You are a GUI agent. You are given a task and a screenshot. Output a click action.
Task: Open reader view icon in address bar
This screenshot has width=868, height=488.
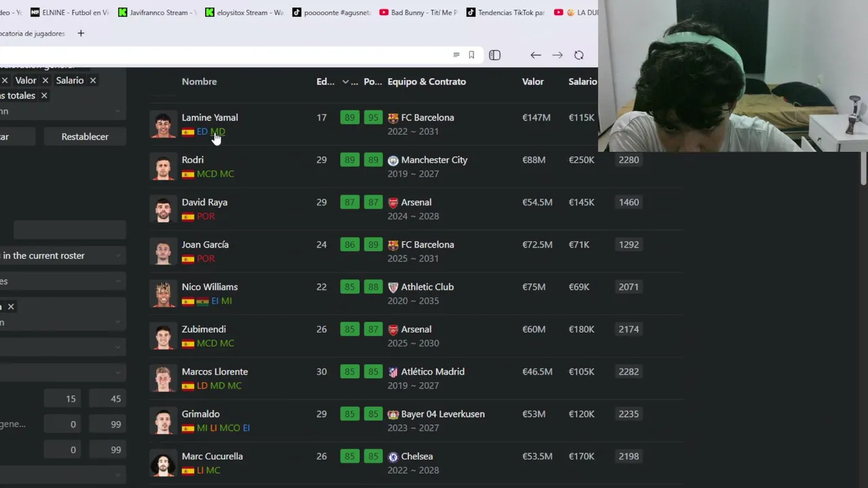pos(456,55)
